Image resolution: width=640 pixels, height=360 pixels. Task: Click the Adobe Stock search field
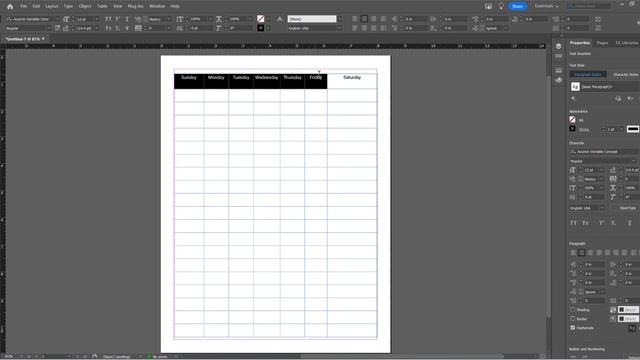pos(589,7)
